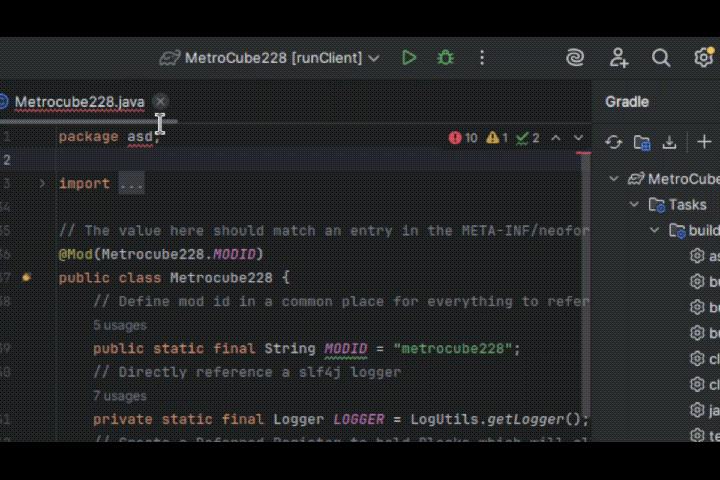Run the MetroCube228 runClient configuration
This screenshot has width=720, height=480.
[409, 58]
